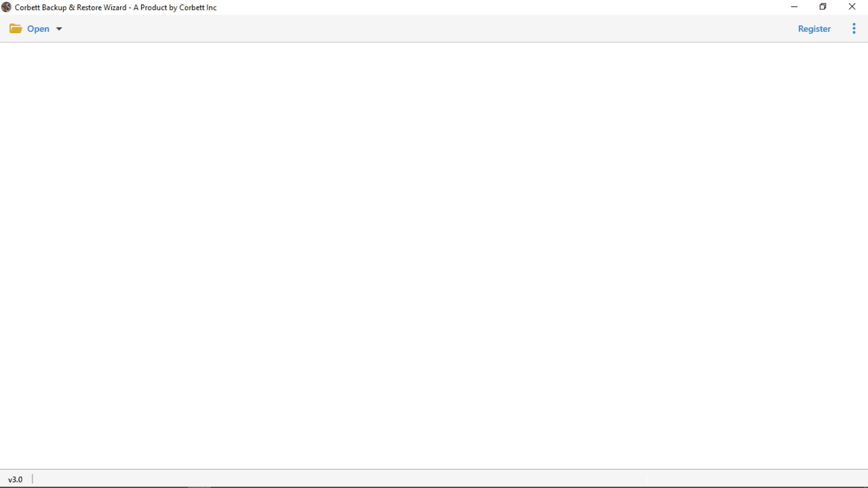Screen dimensions: 868x488
Task: Open the three-dot more options menu
Action: click(854, 28)
